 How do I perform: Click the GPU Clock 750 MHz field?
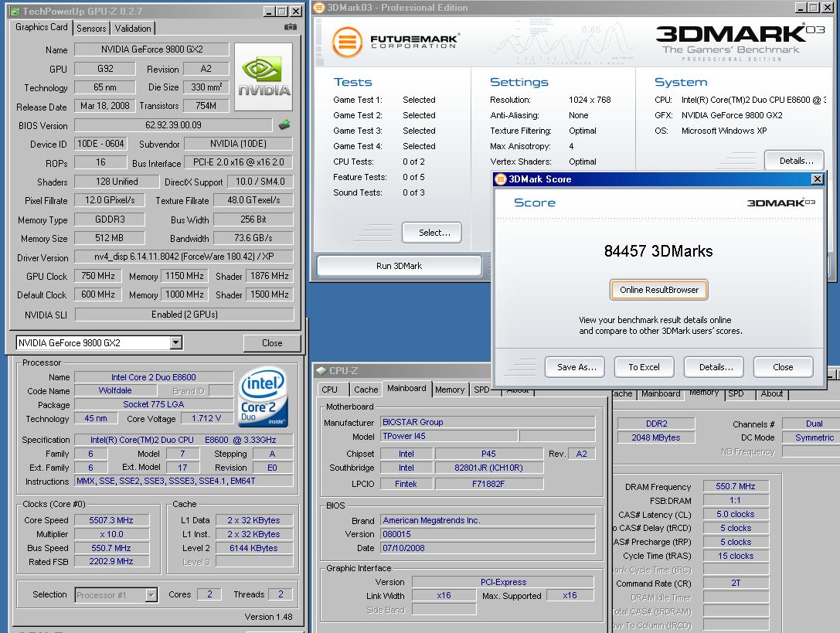pyautogui.click(x=98, y=276)
